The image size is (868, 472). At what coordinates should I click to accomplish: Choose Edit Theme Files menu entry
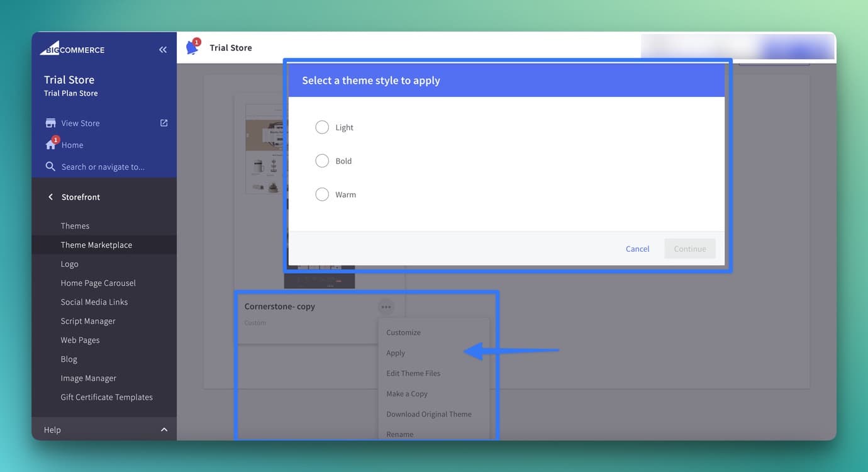click(x=413, y=373)
